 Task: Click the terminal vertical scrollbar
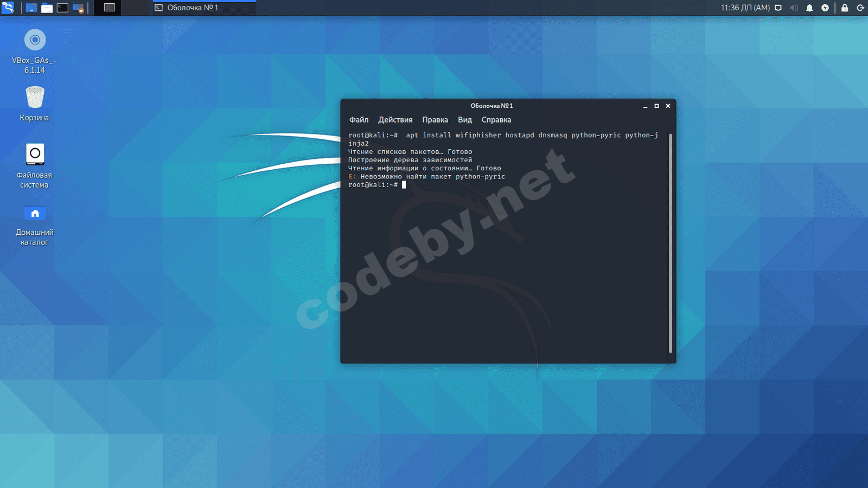point(671,243)
